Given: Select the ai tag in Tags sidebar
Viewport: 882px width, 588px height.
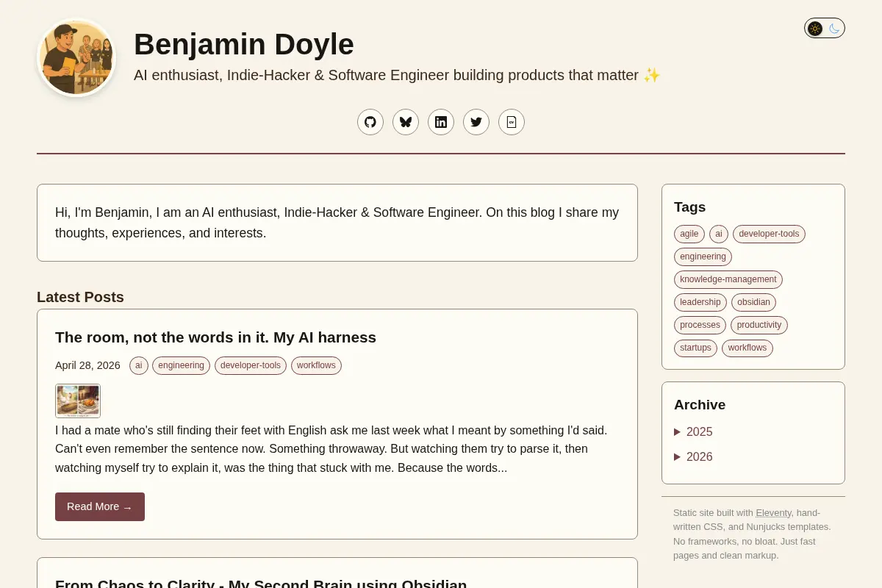Looking at the screenshot, I should [719, 234].
